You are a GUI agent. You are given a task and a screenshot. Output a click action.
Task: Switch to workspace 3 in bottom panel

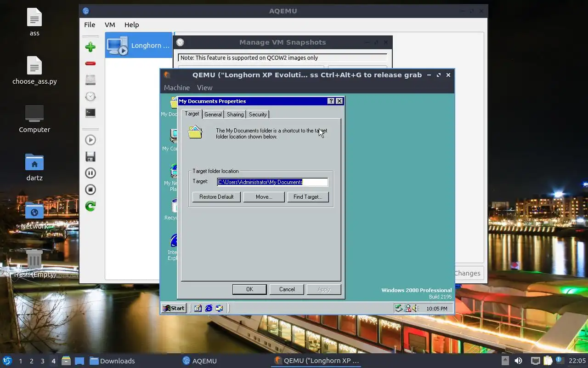(43, 361)
